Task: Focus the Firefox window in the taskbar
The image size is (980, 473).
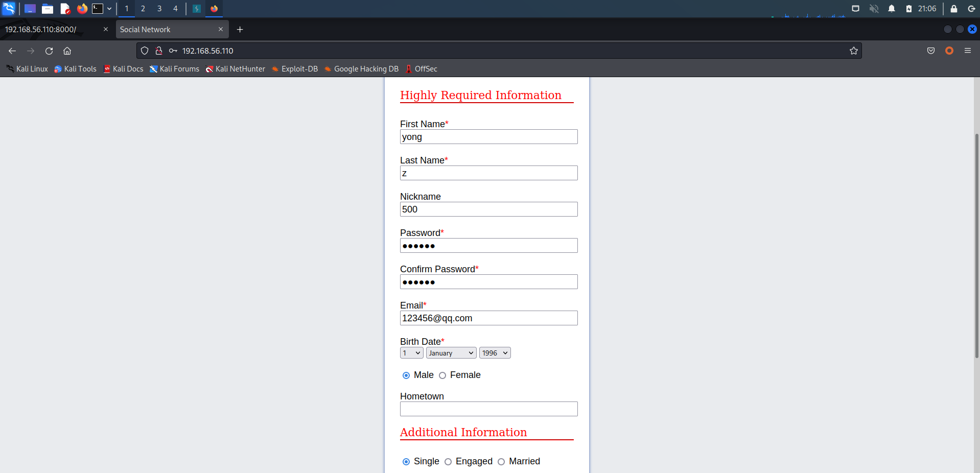Action: pos(214,9)
